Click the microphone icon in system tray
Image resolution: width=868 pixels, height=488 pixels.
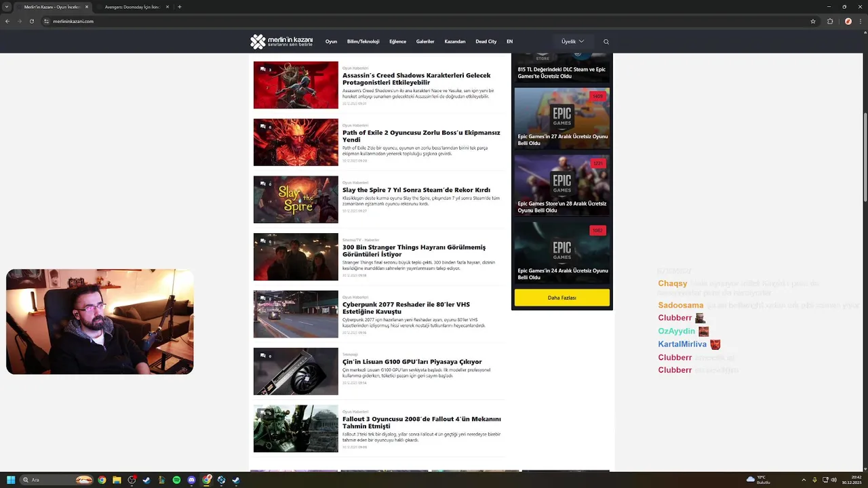coord(814,480)
